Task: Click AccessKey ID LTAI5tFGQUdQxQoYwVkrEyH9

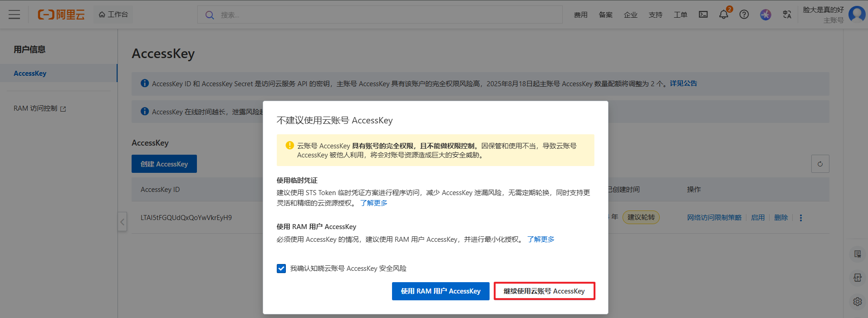Action: point(186,217)
